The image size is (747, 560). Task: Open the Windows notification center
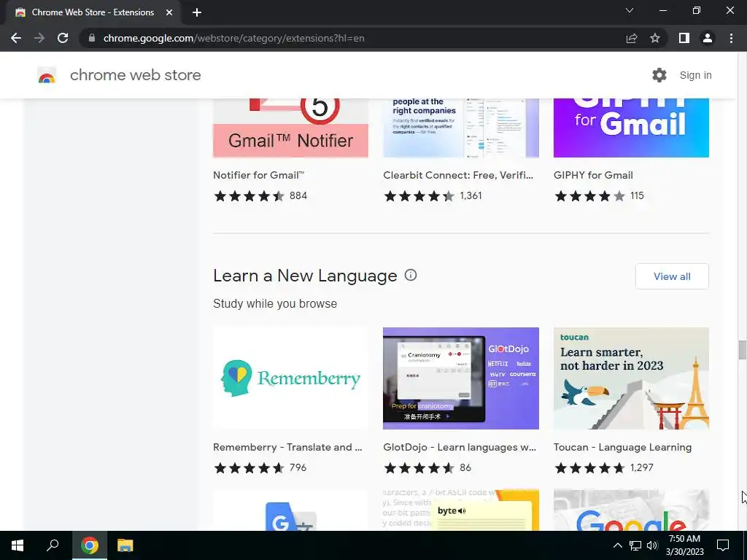(723, 545)
